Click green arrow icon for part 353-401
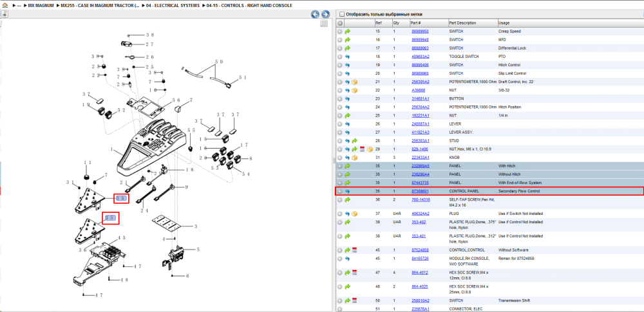644x312 pixels. pyautogui.click(x=348, y=236)
